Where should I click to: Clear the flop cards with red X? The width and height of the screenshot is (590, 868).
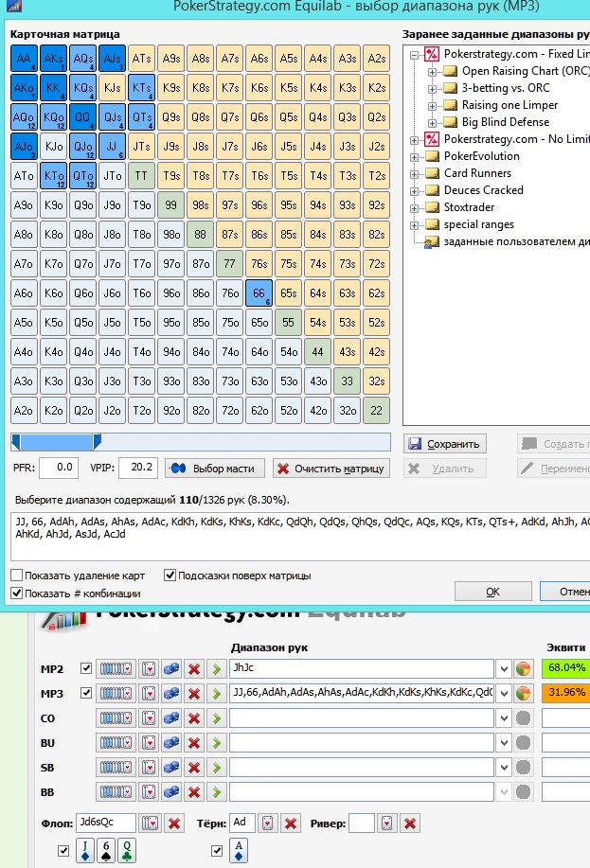tap(174, 824)
